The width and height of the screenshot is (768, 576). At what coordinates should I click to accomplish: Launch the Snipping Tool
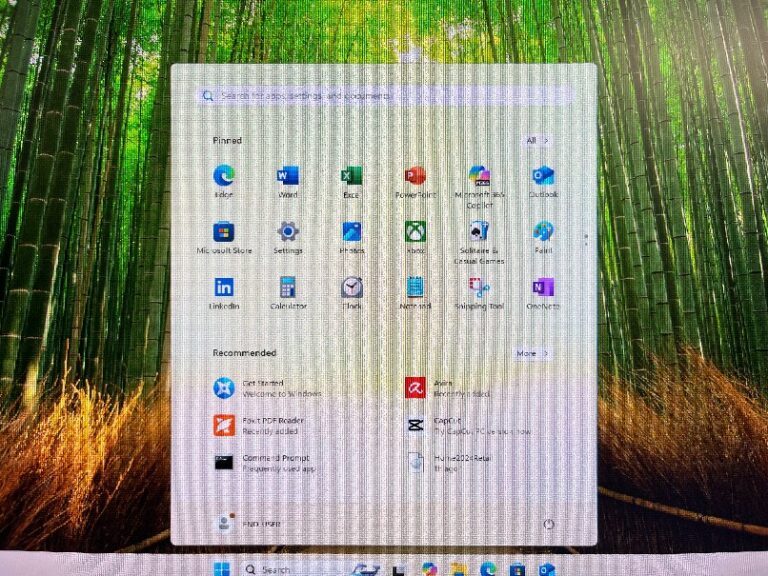(479, 289)
